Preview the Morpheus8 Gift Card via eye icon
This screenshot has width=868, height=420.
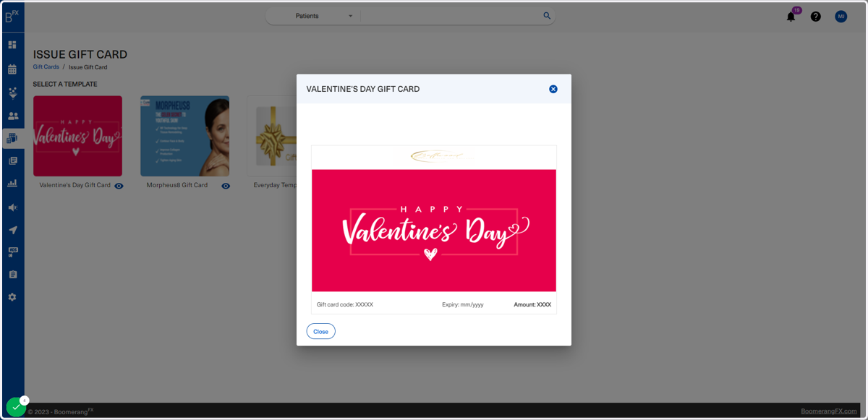[x=226, y=186]
